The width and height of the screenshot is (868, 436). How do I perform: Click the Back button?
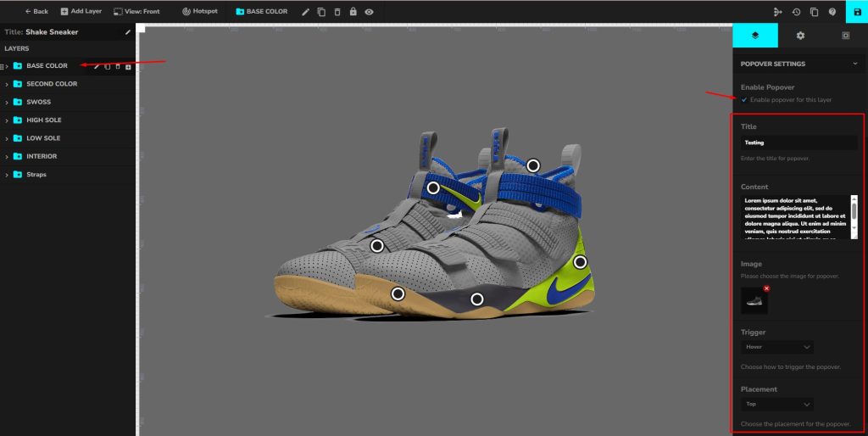coord(36,12)
